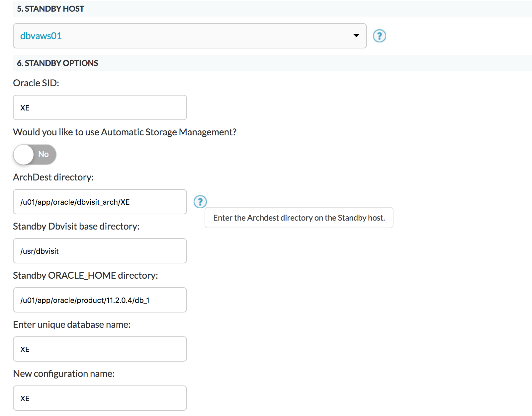The height and width of the screenshot is (416, 532).
Task: Open the dbvaws01 standby host dropdown
Action: click(190, 36)
